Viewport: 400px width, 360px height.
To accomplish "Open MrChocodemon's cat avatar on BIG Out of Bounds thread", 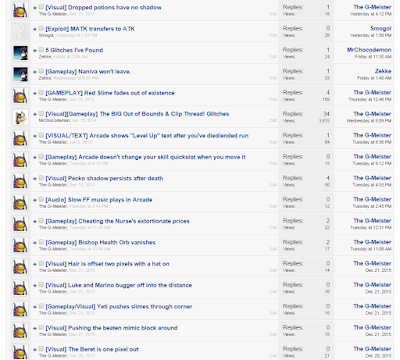I will [x=20, y=117].
